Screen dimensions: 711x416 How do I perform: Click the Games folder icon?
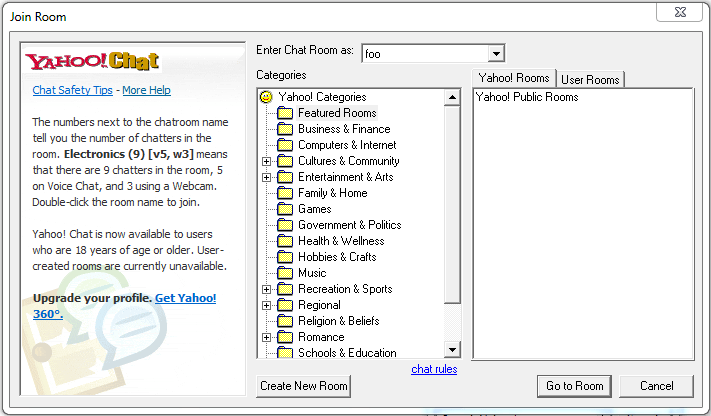285,209
